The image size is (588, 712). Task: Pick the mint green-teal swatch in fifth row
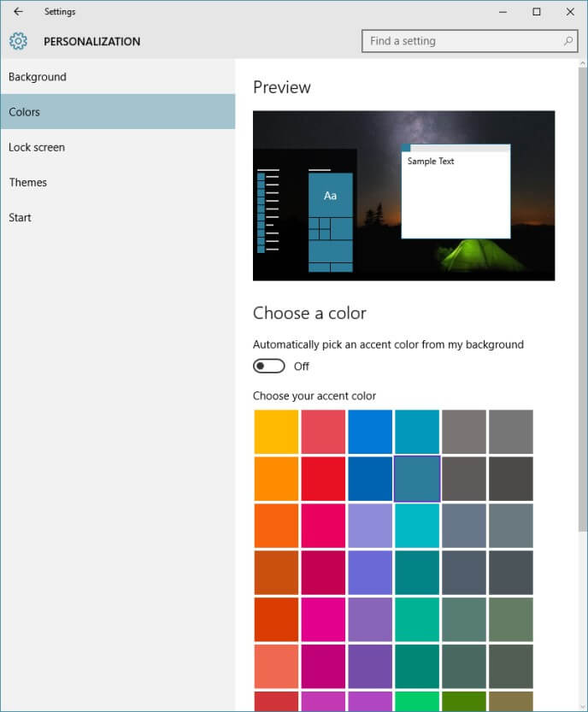tap(417, 620)
